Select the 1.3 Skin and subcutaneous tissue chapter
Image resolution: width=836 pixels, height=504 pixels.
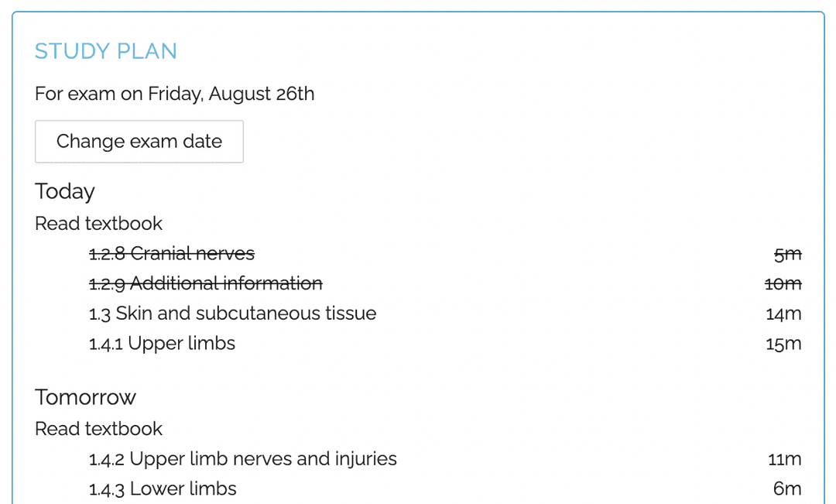point(231,314)
